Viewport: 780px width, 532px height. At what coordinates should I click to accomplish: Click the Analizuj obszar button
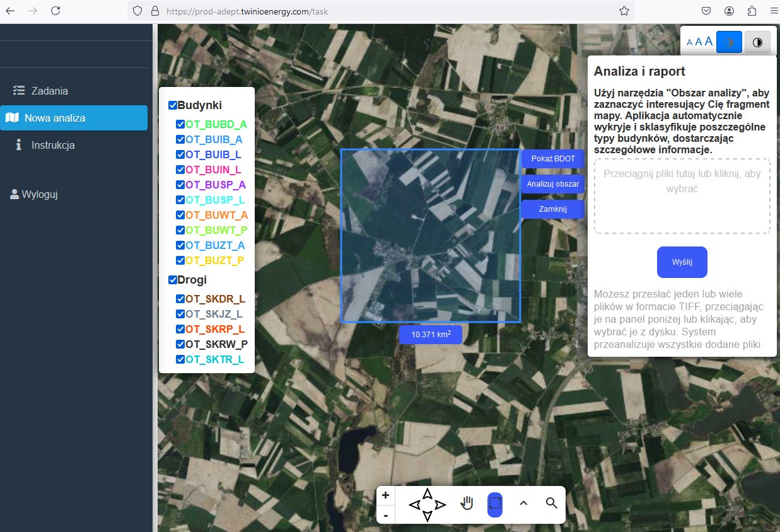[553, 184]
